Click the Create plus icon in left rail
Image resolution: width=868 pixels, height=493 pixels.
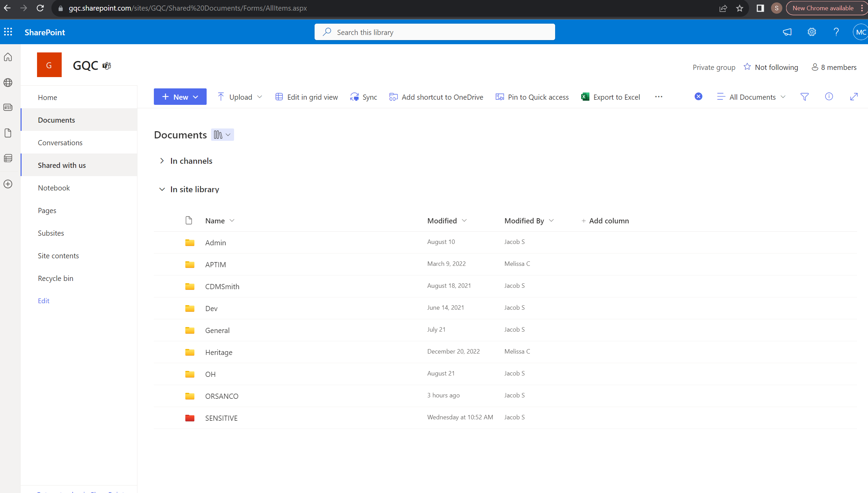click(x=8, y=184)
